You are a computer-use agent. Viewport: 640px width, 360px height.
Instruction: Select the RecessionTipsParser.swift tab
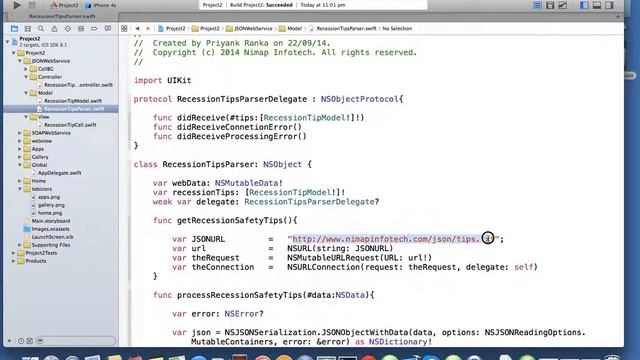point(62,16)
